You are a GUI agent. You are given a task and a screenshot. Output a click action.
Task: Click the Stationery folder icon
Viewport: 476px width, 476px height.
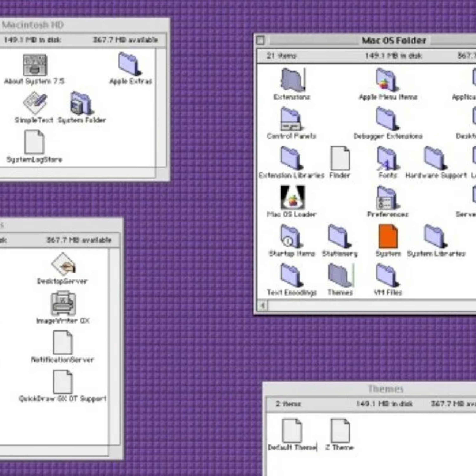pyautogui.click(x=340, y=236)
